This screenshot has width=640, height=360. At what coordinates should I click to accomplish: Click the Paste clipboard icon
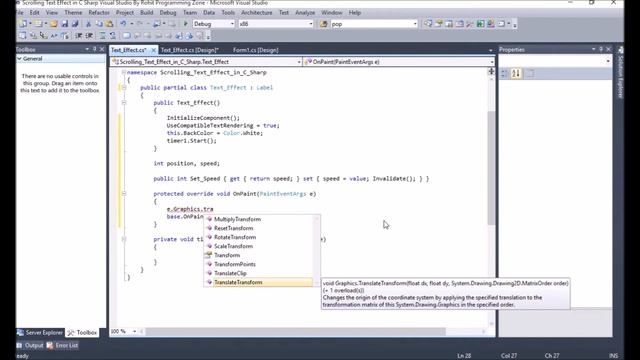pyautogui.click(x=109, y=24)
